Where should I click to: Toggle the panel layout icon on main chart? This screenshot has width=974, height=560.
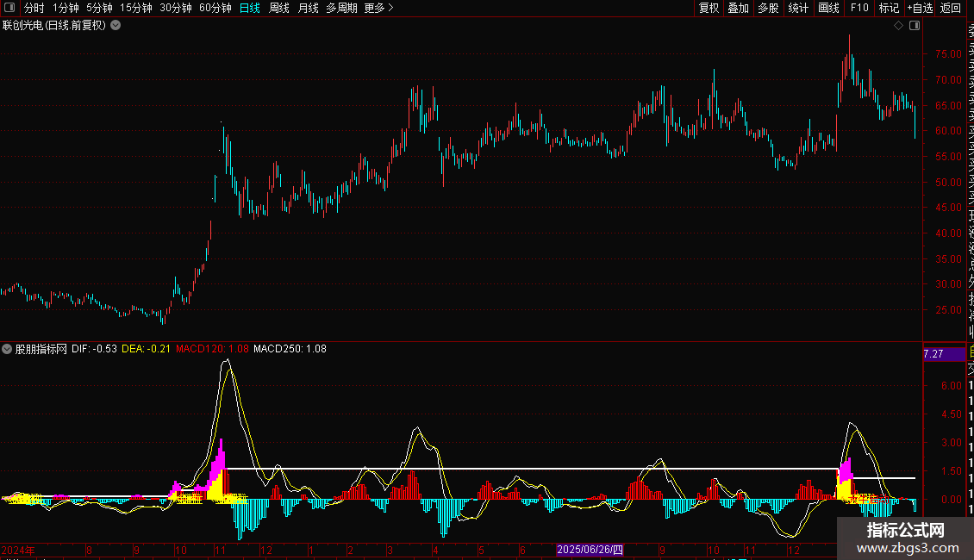pos(915,26)
